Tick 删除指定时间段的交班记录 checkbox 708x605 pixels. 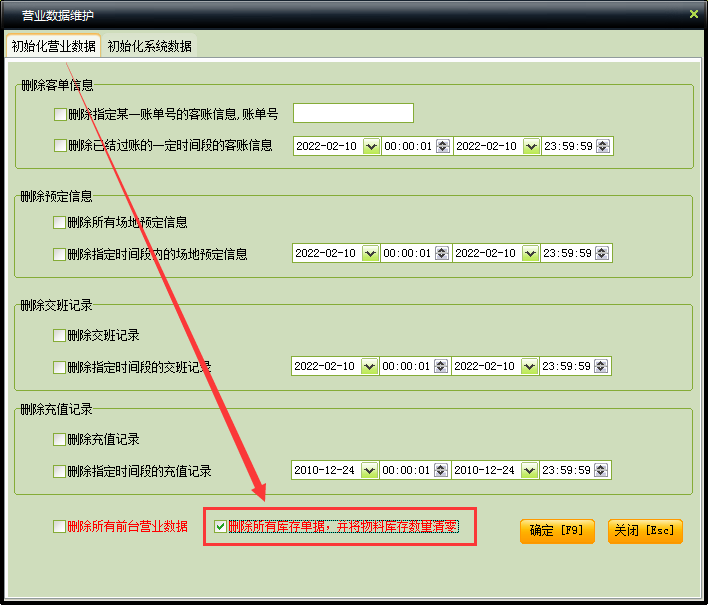[59, 367]
